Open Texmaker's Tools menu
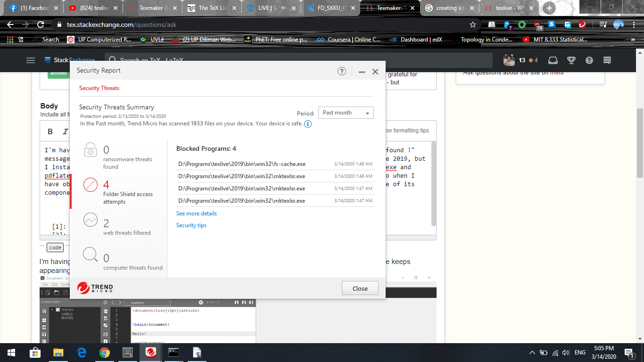 65,284
